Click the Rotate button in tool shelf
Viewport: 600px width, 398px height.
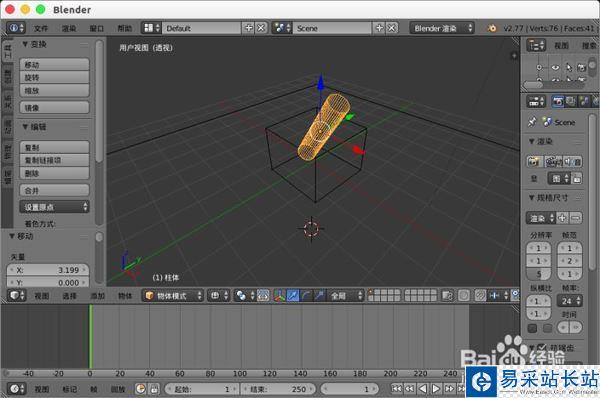pyautogui.click(x=54, y=77)
